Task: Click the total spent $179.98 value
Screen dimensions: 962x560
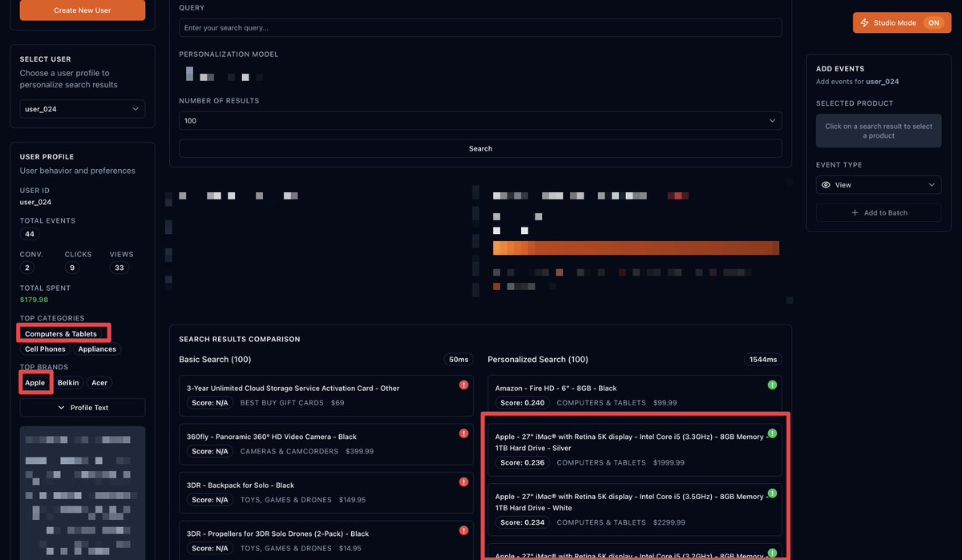Action: [34, 300]
